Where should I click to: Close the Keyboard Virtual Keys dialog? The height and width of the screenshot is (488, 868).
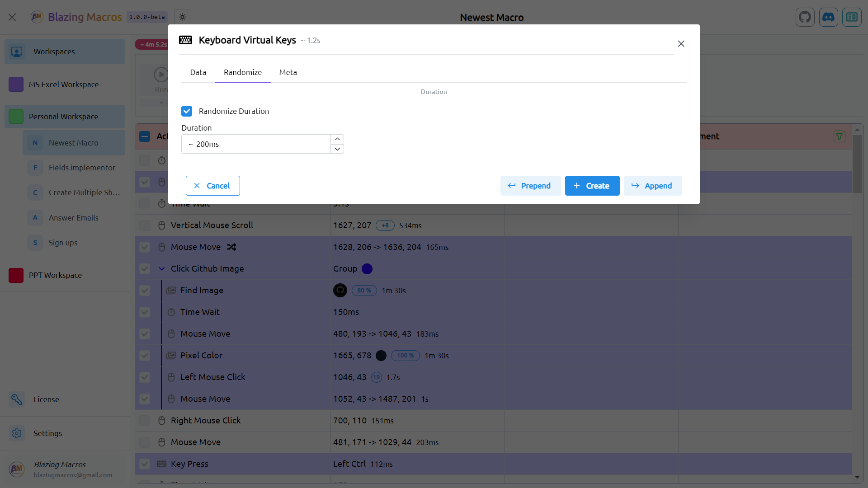coord(681,44)
